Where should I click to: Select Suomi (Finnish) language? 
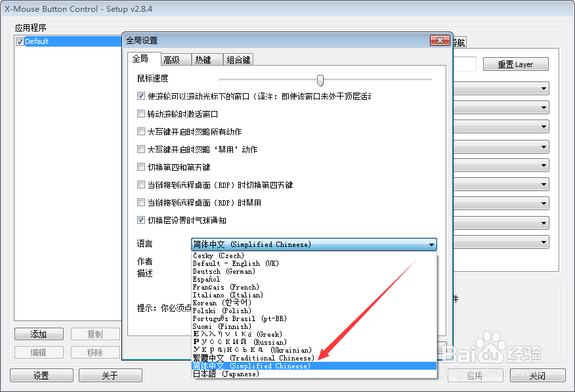coord(314,327)
